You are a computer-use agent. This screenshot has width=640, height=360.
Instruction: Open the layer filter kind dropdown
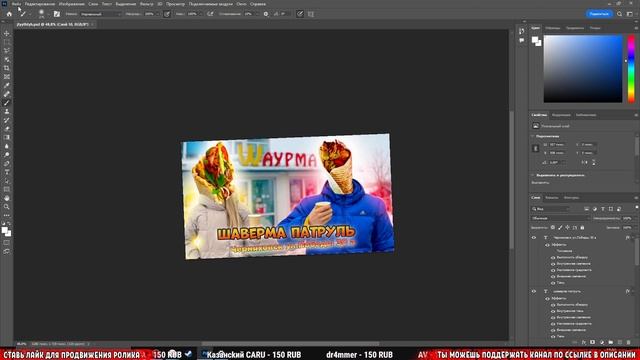tap(551, 209)
